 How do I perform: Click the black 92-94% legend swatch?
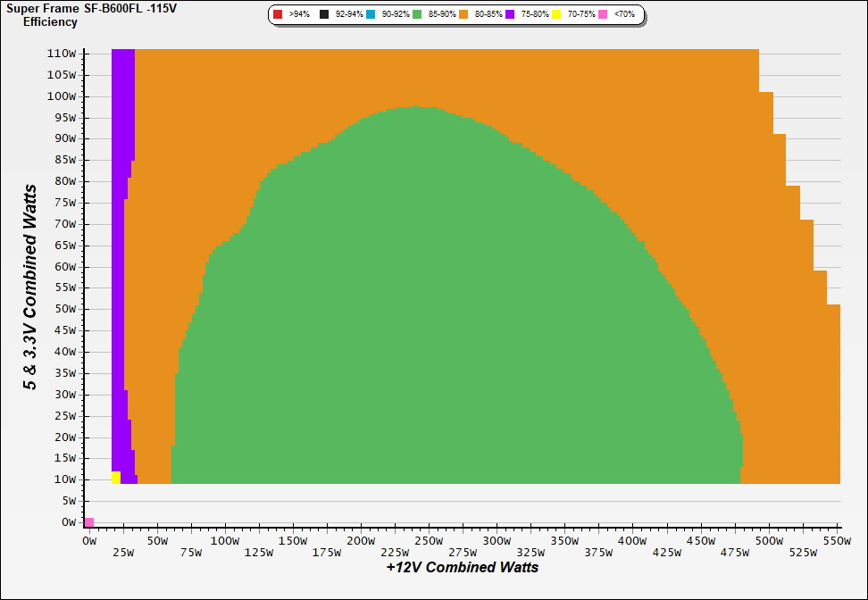(x=324, y=15)
